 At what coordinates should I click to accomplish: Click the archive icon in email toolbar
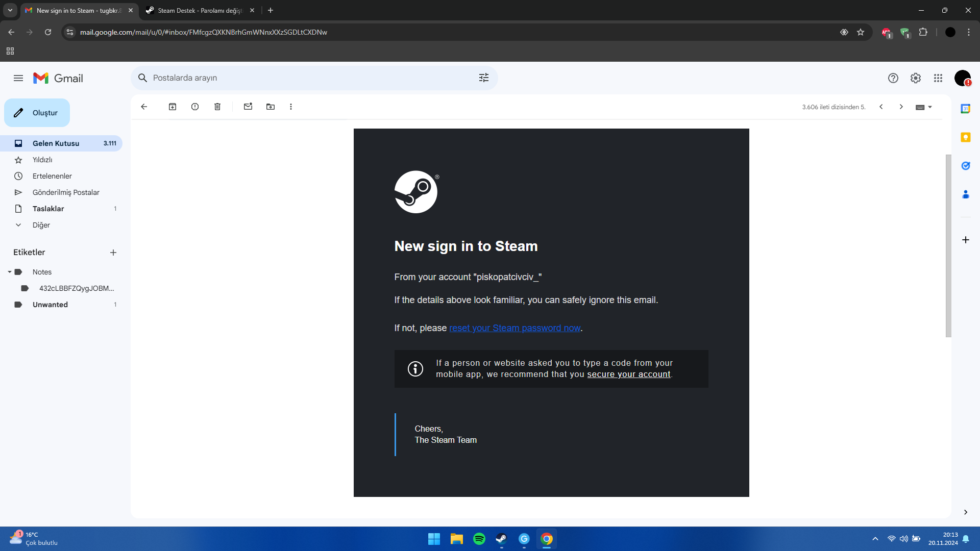[173, 106]
